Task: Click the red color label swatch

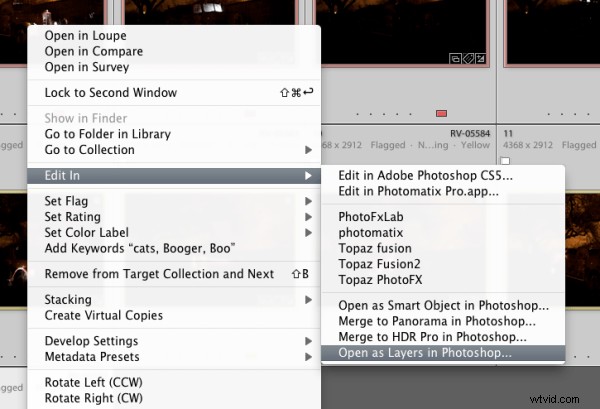Action: [x=441, y=113]
